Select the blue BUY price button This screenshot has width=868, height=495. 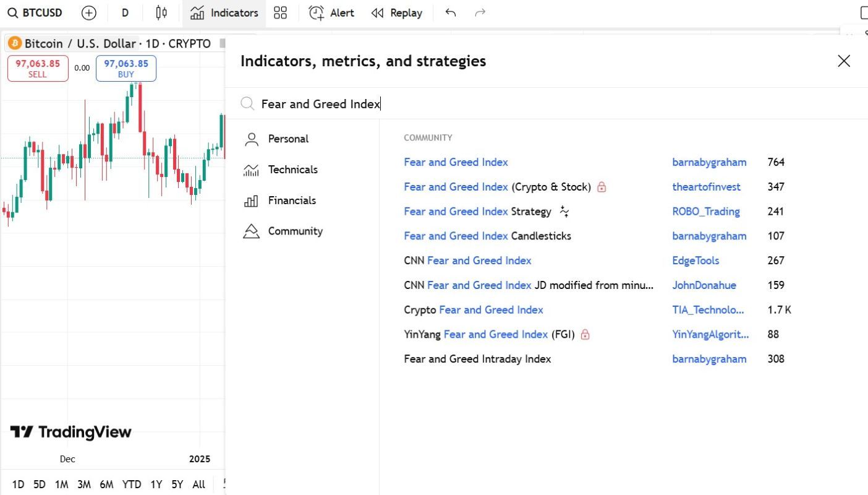pos(126,68)
